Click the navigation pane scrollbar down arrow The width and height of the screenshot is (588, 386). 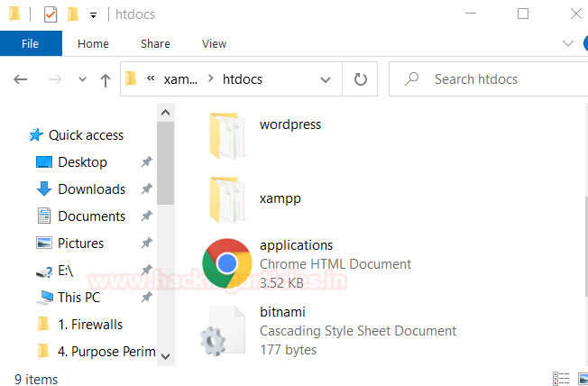165,356
